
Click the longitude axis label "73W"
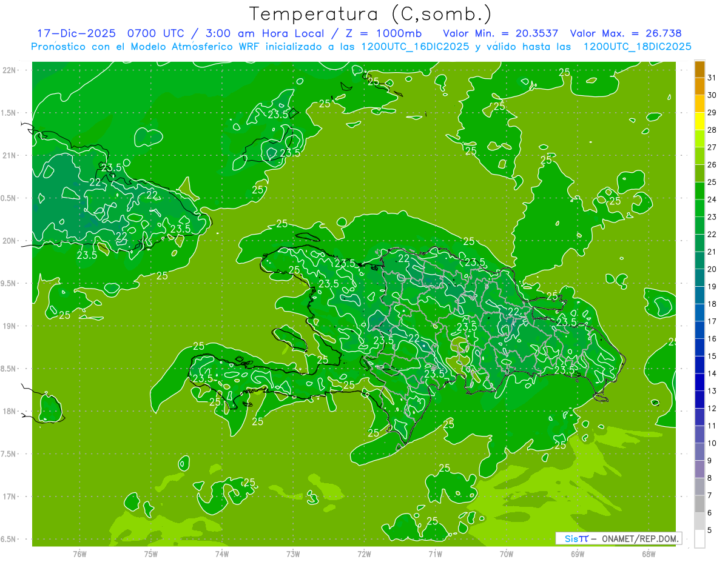coord(293,554)
